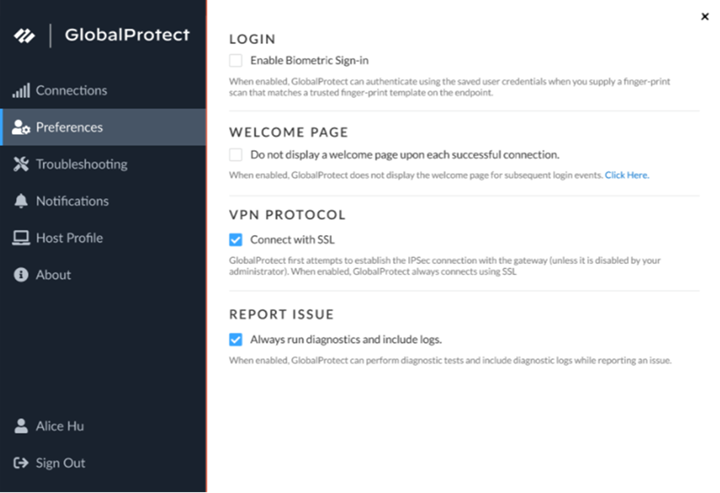Viewport: 720px width, 493px height.
Task: Open the welcome page Click Here link
Action: coord(627,175)
